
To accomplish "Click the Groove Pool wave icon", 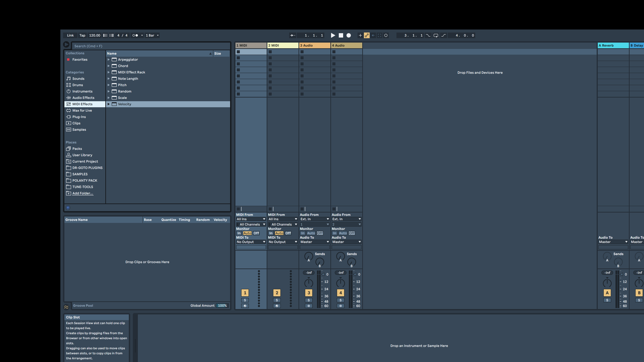I will point(66,307).
